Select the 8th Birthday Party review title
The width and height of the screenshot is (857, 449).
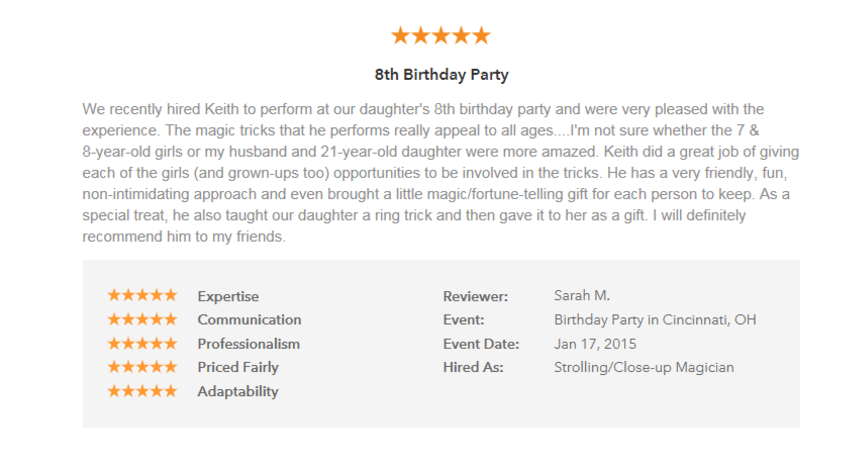442,74
